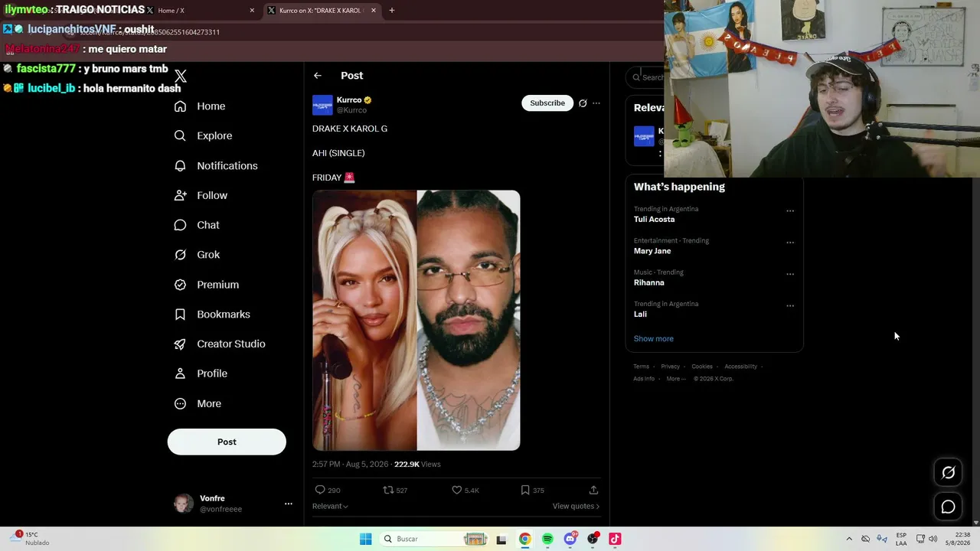Viewport: 980px width, 551px height.
Task: Go back using the Post back arrow
Action: (x=318, y=76)
